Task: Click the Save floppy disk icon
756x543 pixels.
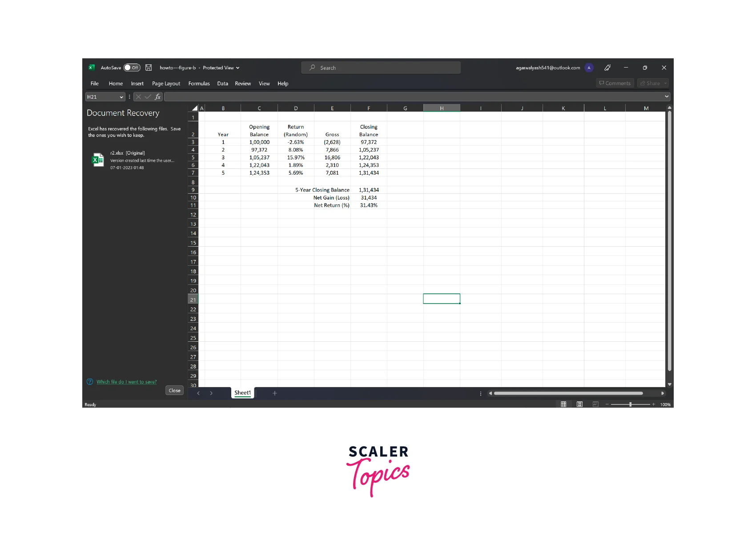Action: [149, 68]
